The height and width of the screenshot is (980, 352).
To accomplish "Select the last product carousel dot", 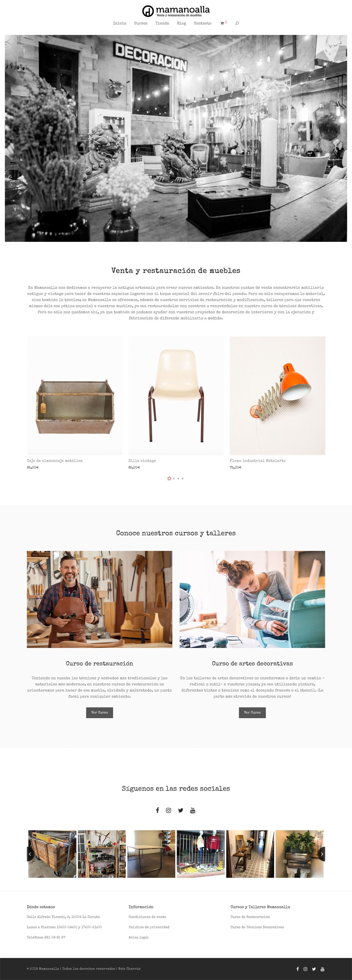I will [183, 478].
